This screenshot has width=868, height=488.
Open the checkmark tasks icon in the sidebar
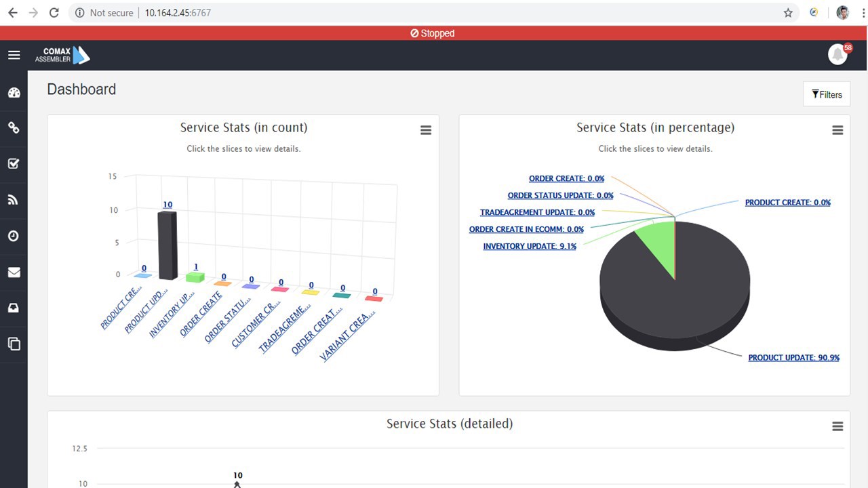click(14, 163)
